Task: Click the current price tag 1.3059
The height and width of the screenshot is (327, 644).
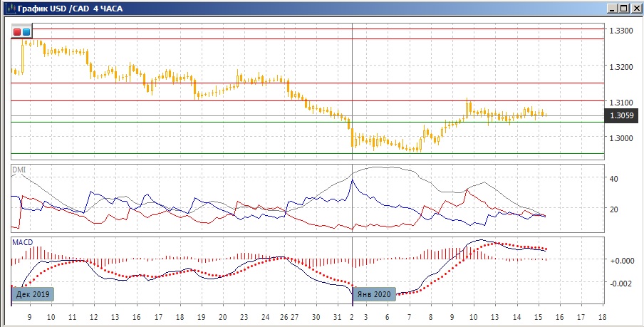Action: 620,115
